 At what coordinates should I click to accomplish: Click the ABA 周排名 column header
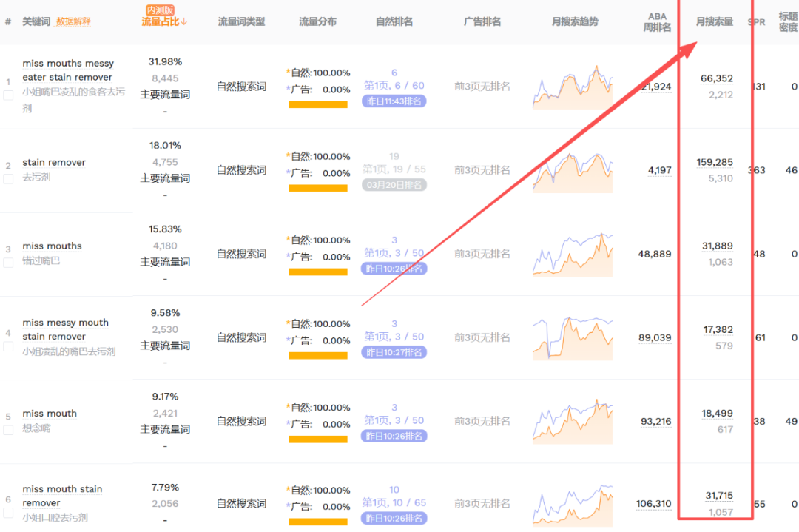[657, 22]
